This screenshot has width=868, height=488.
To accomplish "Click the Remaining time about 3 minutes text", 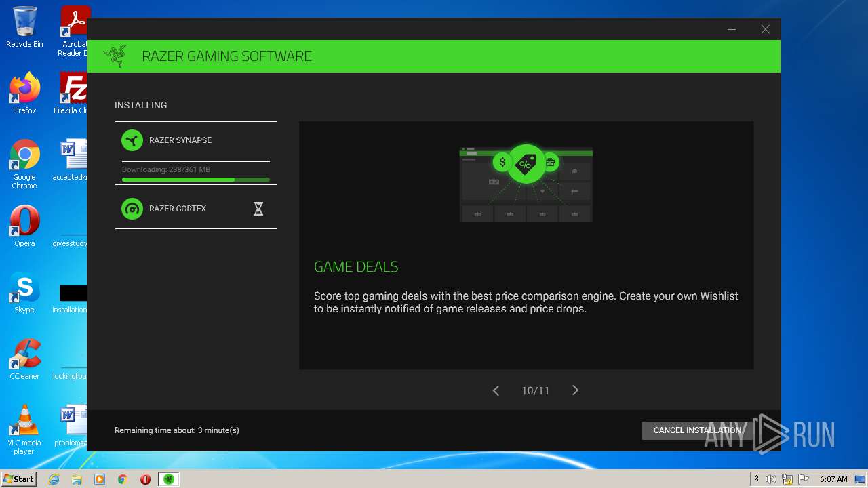I will coord(177,430).
